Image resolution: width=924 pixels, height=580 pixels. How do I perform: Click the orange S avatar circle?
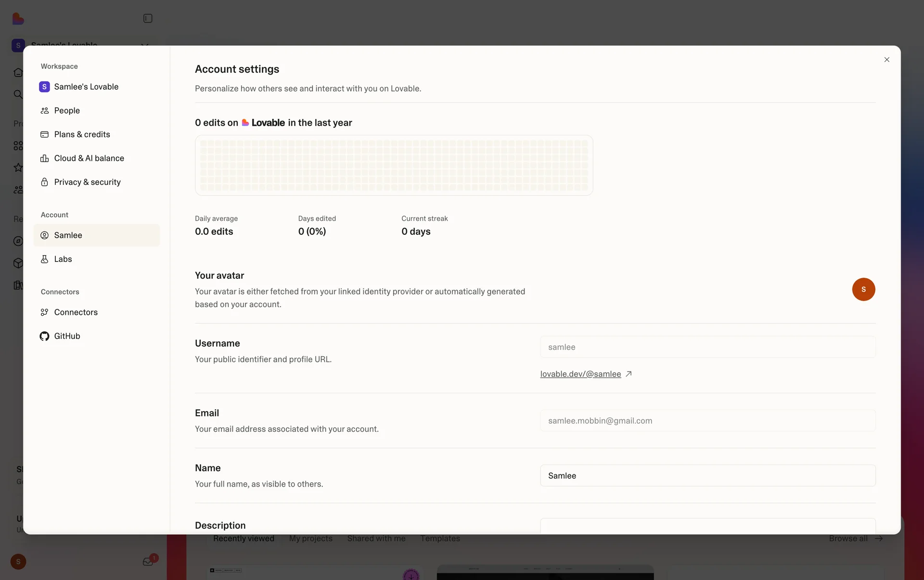(x=863, y=289)
